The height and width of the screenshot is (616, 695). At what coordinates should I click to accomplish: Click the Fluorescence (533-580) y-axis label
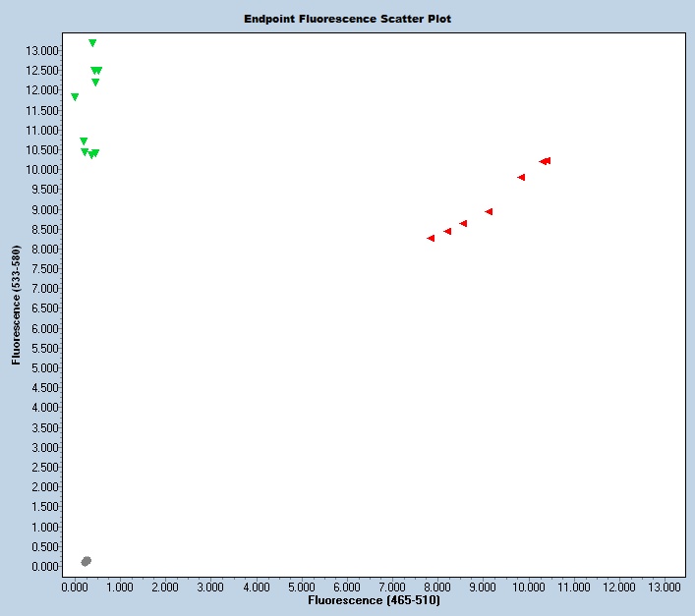coord(17,306)
